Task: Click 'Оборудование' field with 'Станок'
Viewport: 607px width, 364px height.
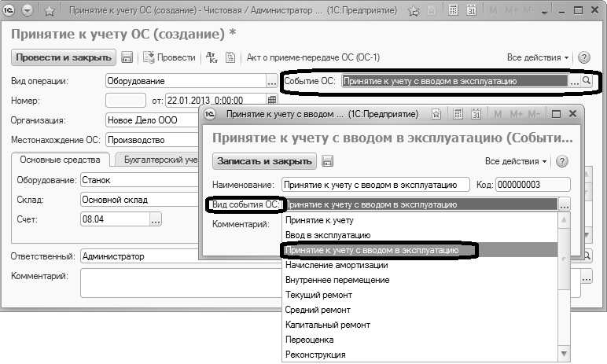Action: 139,180
